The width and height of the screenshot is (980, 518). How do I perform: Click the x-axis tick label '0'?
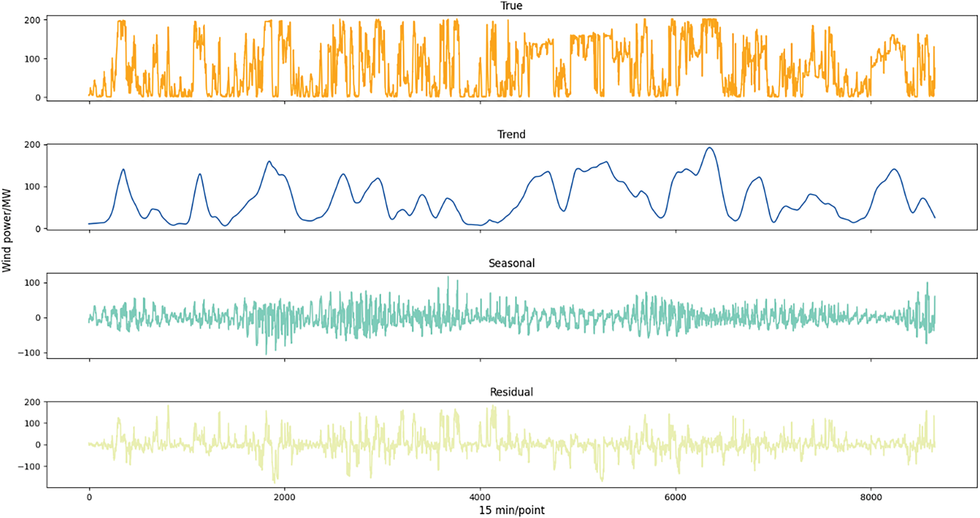pyautogui.click(x=89, y=497)
